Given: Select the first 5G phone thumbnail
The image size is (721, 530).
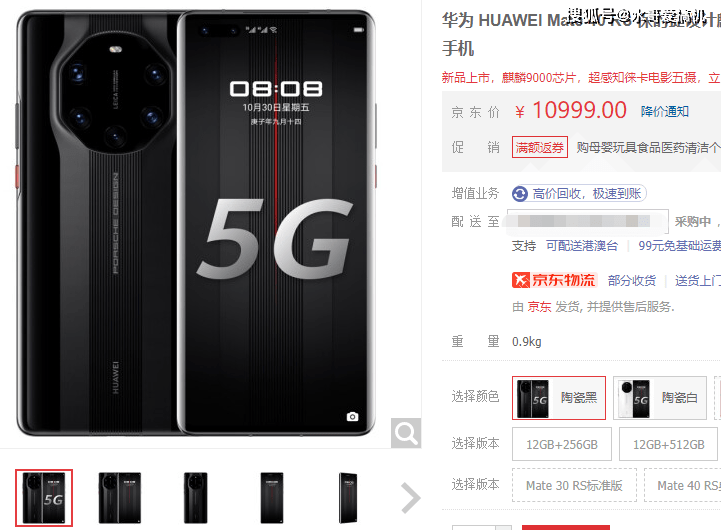Looking at the screenshot, I should (x=44, y=498).
